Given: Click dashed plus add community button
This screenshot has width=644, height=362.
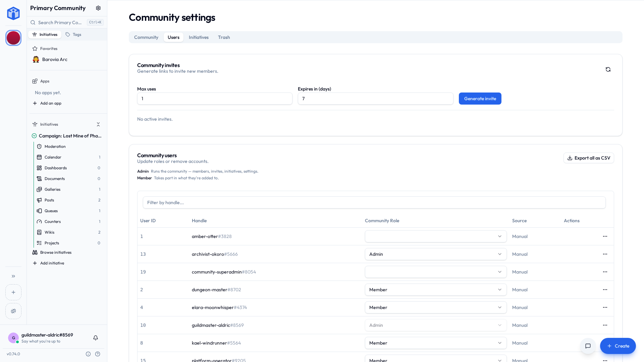Looking at the screenshot, I should [13, 292].
